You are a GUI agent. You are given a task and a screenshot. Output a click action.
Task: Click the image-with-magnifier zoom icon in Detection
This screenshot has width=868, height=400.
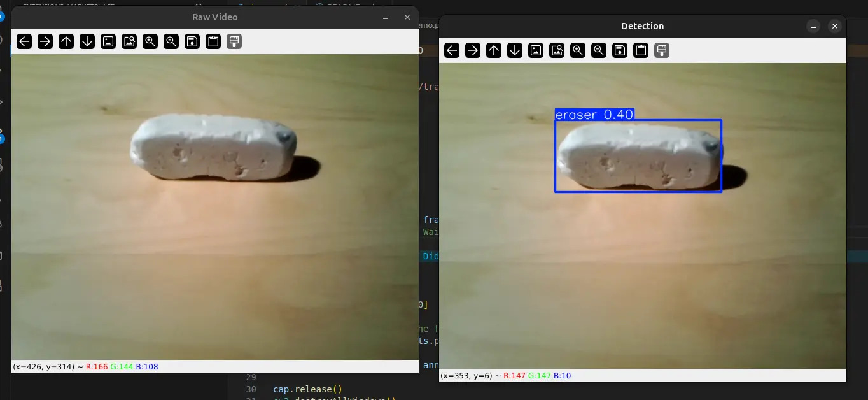coord(557,50)
